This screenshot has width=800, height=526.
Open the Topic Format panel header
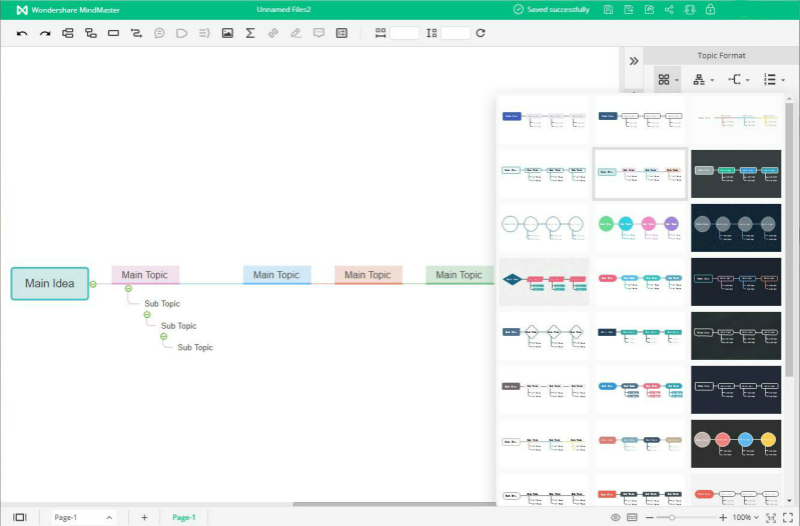pos(720,56)
